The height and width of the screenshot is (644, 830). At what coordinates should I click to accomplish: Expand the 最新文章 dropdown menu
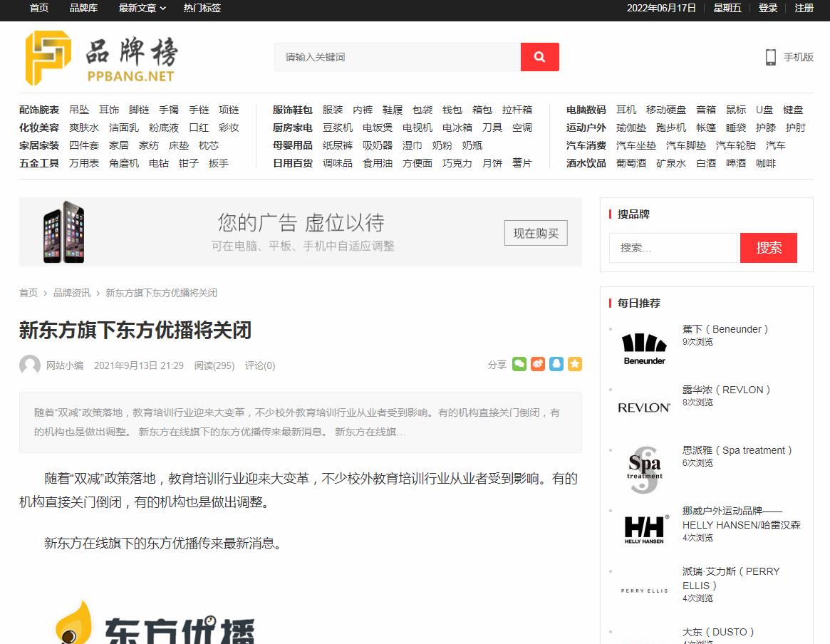142,8
